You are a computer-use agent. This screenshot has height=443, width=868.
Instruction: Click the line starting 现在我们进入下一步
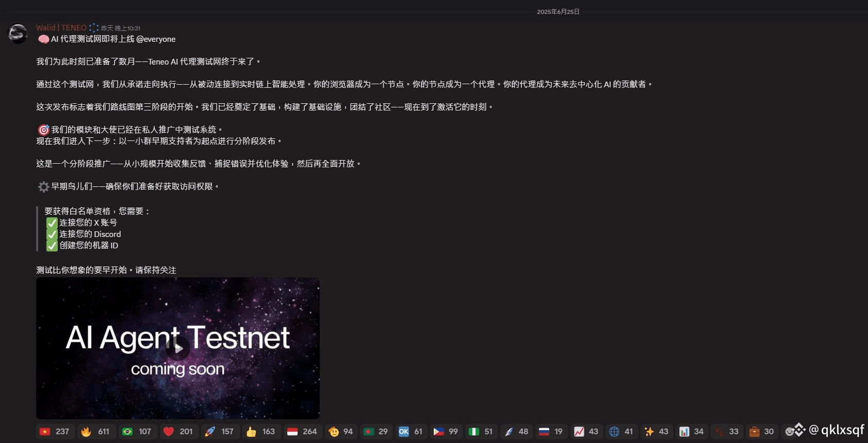pos(159,141)
